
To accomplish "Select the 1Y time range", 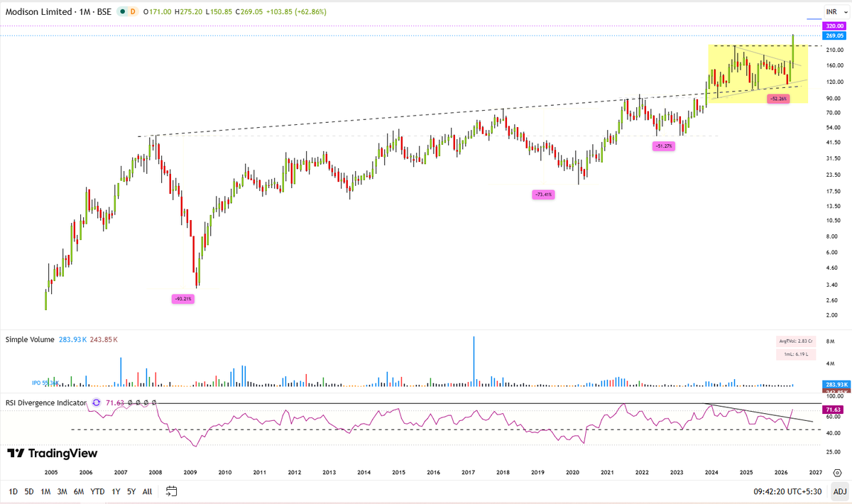I will (x=116, y=491).
